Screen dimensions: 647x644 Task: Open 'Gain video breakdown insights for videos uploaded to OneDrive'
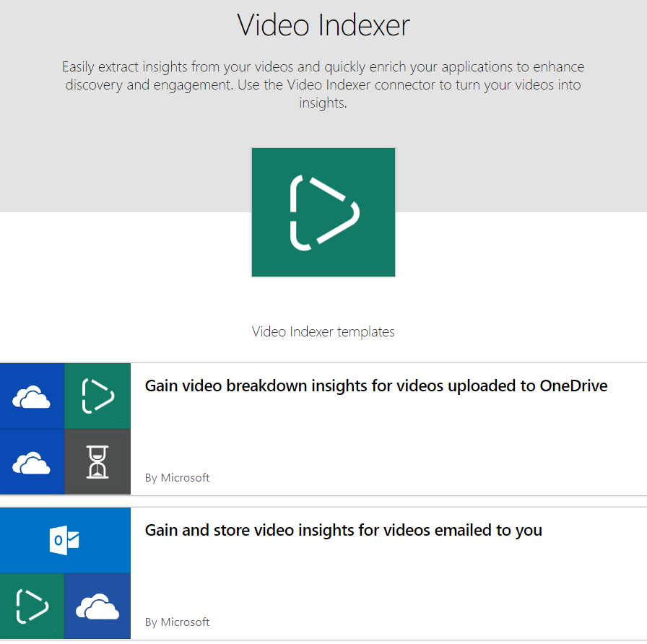pos(375,386)
